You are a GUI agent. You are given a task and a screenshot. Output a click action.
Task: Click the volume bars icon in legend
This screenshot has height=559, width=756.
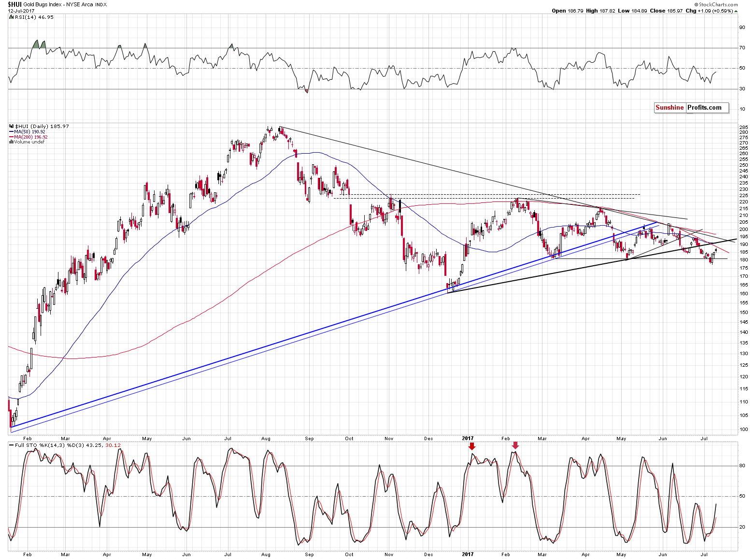tap(11, 142)
